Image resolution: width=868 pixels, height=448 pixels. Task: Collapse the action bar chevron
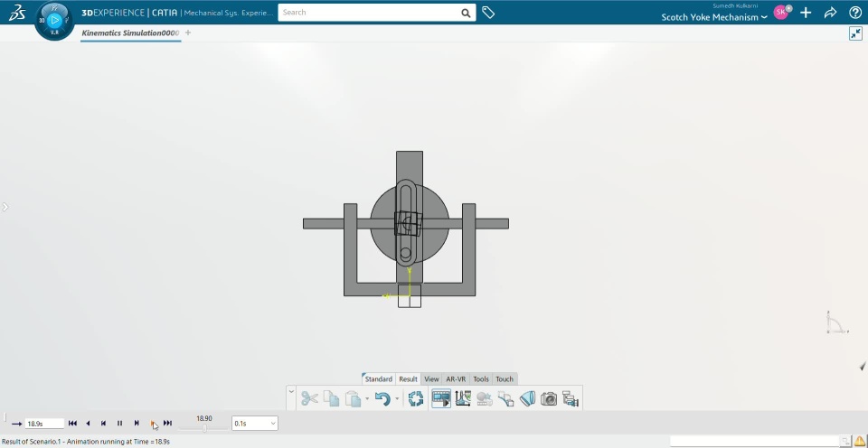click(x=291, y=392)
